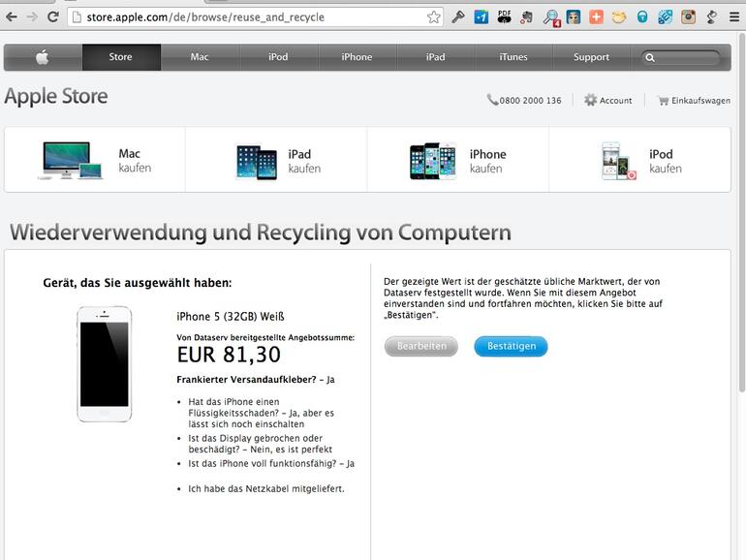Open the Chrome hamburger menu

pos(734,17)
